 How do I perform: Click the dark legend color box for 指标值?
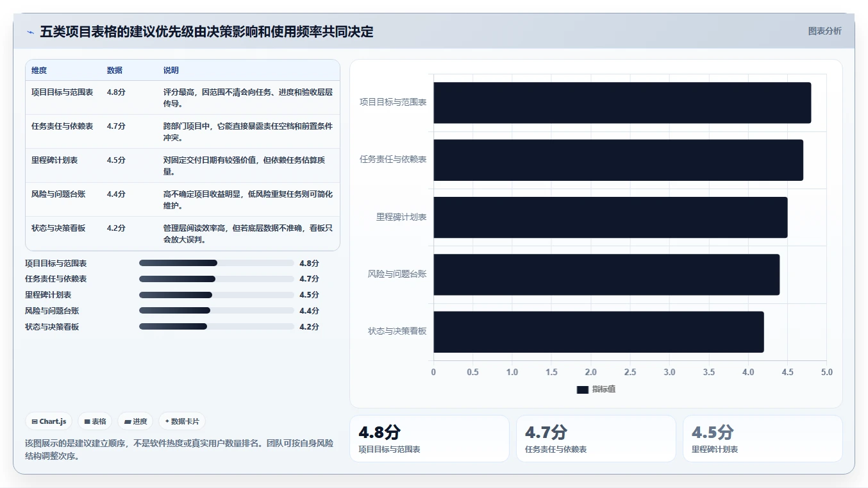[x=582, y=389]
